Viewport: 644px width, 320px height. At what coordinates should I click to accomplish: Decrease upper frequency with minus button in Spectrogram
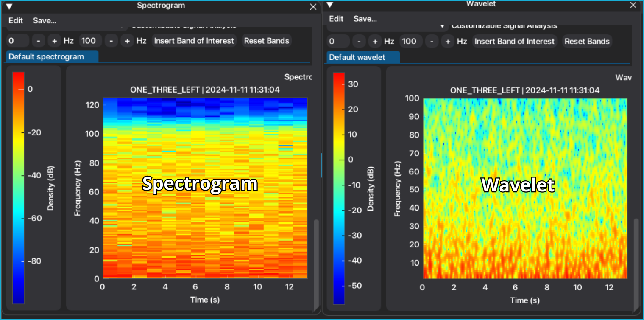coord(111,41)
